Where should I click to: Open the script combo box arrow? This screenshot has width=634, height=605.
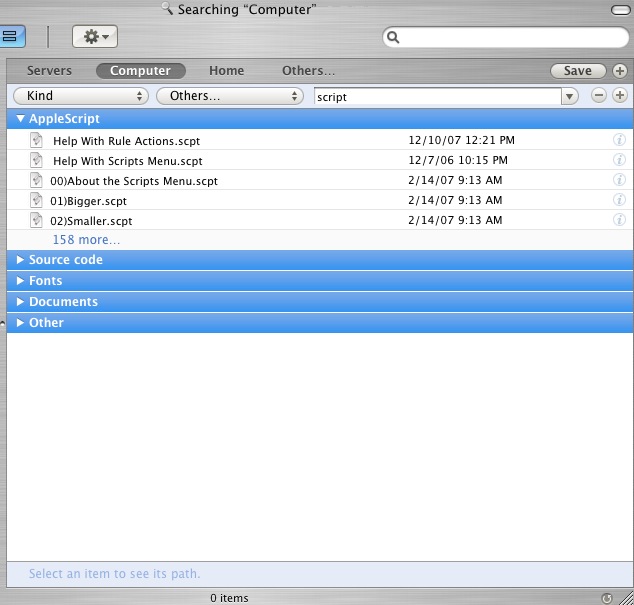(x=570, y=97)
